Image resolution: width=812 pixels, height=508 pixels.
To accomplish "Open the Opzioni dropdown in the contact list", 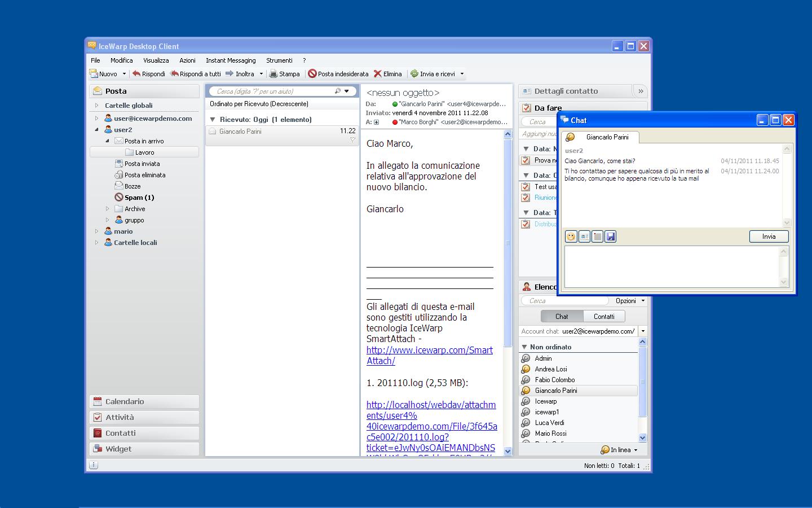I will pyautogui.click(x=630, y=301).
